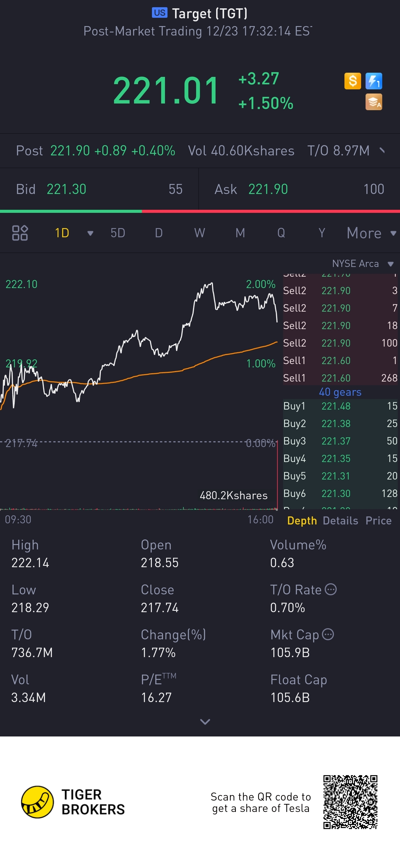Tap the T/O value 736.7M
This screenshot has width=400, height=868.
pyautogui.click(x=32, y=653)
